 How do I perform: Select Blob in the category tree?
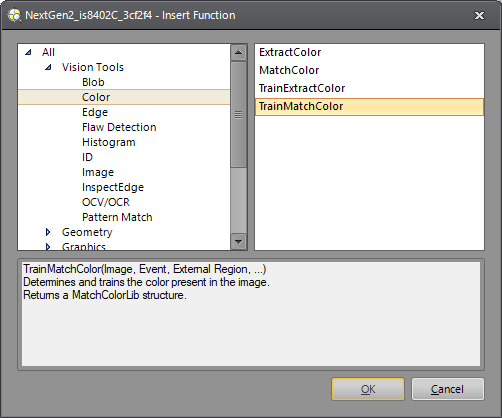[x=93, y=82]
